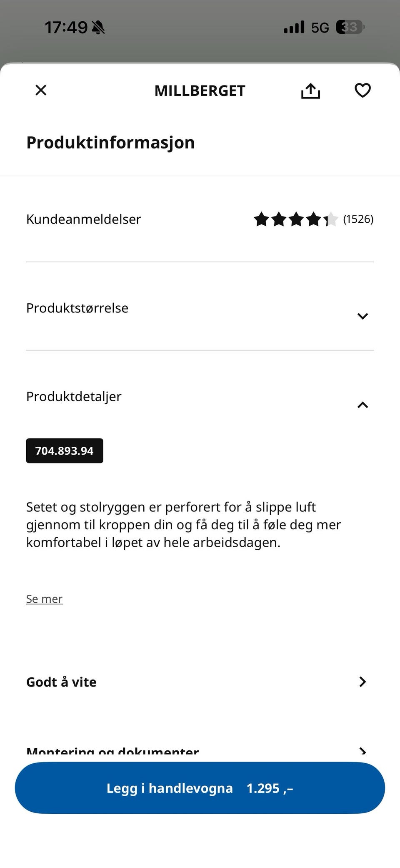
Task: Share the MILLBERGET product
Action: tap(310, 90)
